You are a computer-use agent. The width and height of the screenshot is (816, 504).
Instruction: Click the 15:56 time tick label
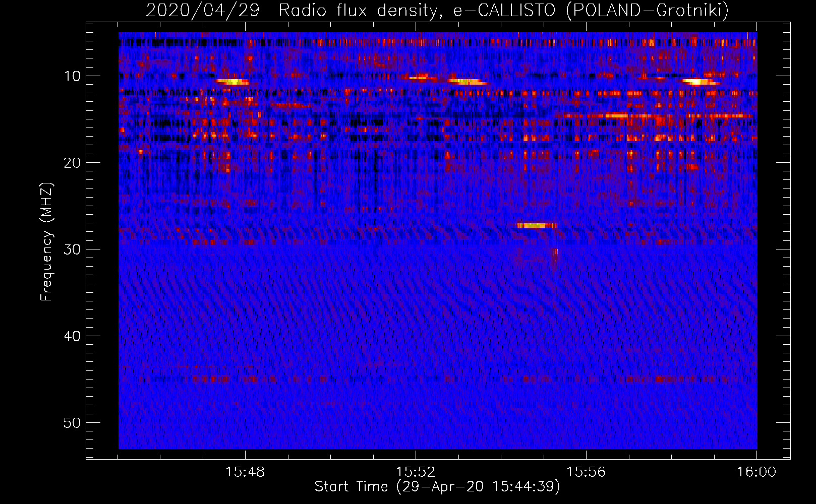click(586, 472)
